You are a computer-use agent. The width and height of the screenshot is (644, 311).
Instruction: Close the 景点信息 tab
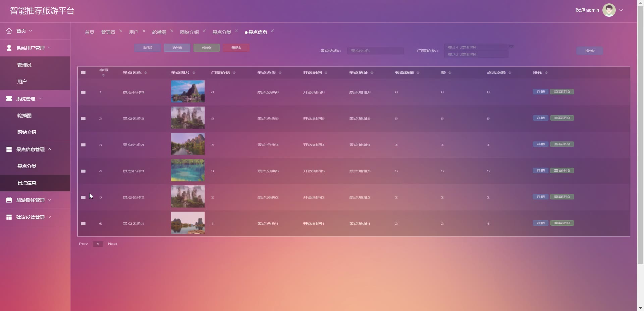(272, 31)
